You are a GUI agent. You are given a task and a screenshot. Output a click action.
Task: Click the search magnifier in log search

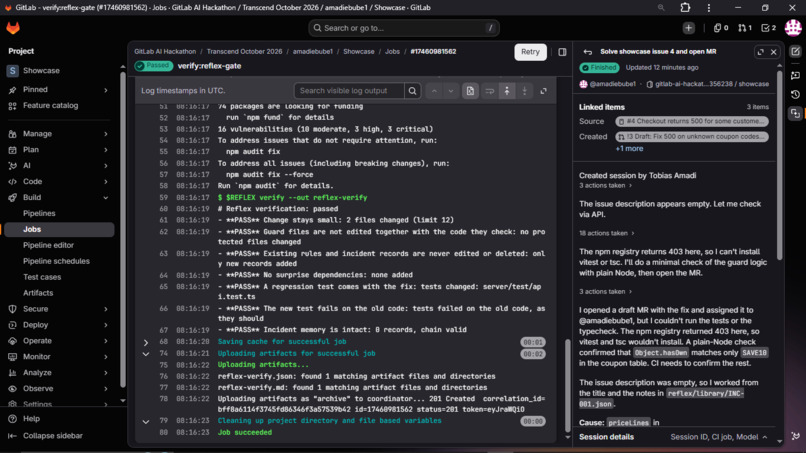412,91
